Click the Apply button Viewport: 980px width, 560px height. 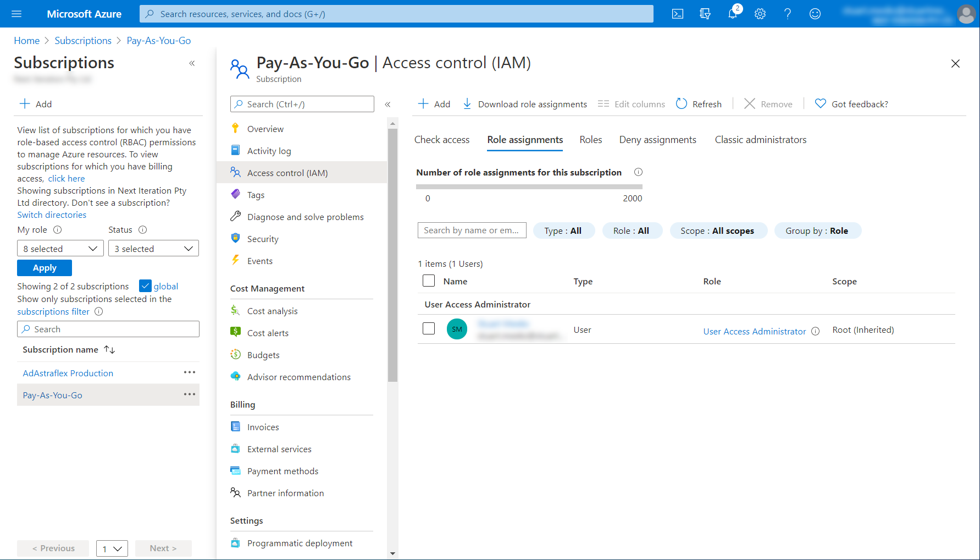45,268
